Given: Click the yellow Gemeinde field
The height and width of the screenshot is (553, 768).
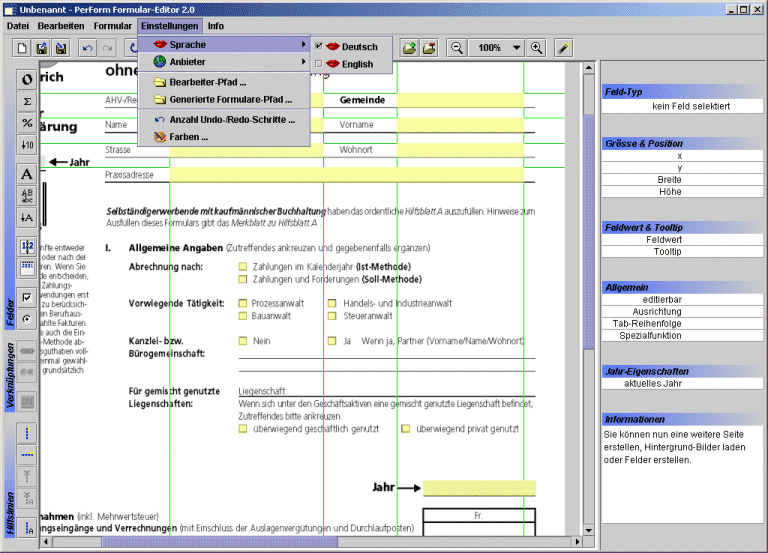Looking at the screenshot, I should [x=460, y=100].
